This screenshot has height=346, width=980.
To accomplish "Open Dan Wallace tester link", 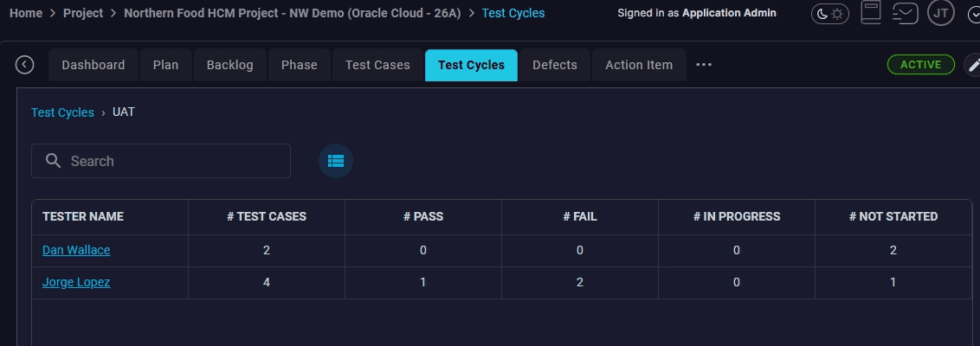I will click(x=76, y=251).
